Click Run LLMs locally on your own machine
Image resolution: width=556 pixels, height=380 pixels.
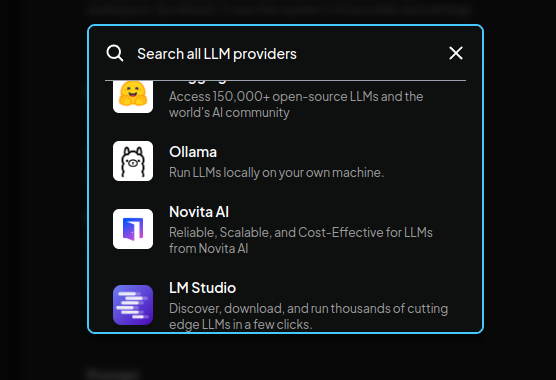(x=276, y=173)
